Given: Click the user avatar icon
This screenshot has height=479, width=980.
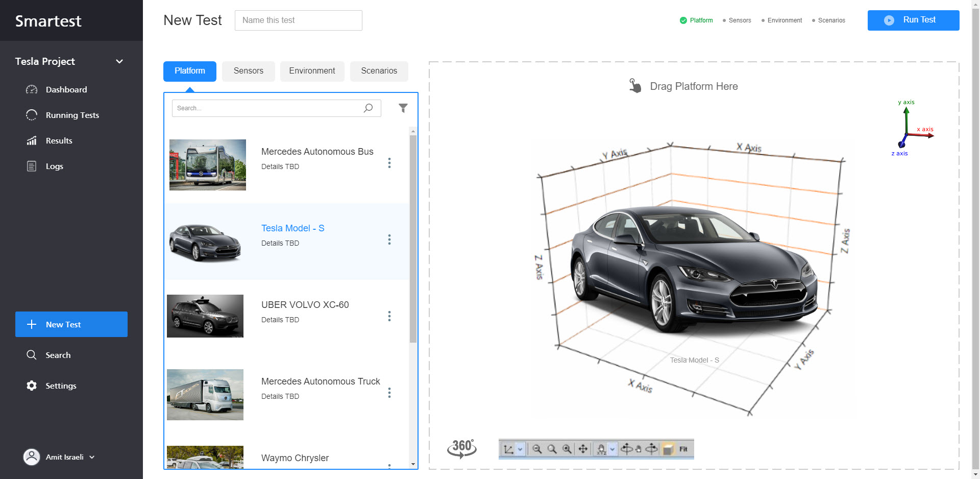Looking at the screenshot, I should coord(32,457).
